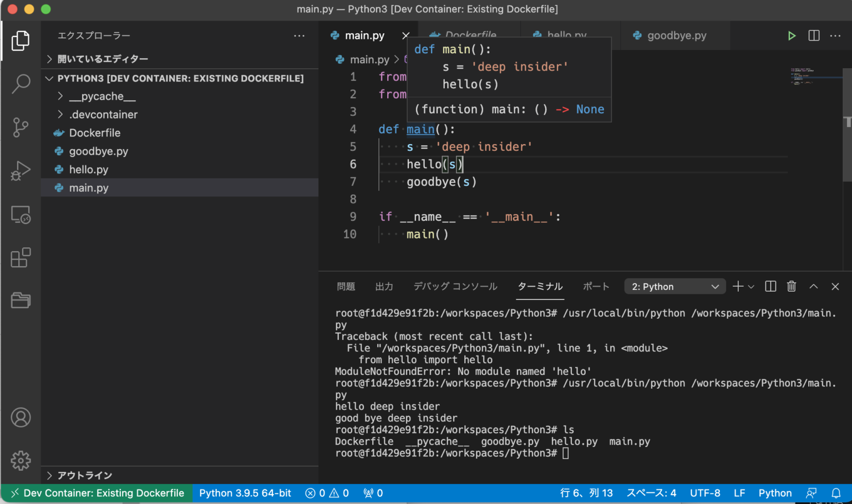Viewport: 852px width, 504px height.
Task: Toggle the editor split layout icon
Action: 814,35
